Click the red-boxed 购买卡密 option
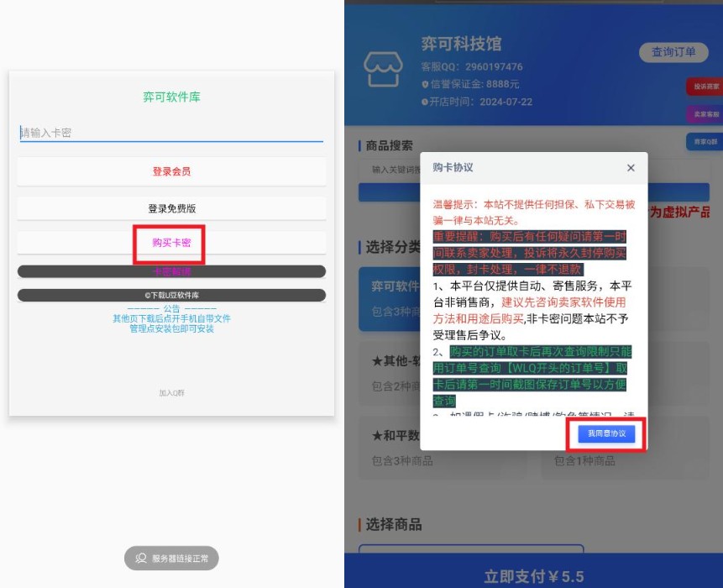Screen dimensions: 723x588 point(170,244)
